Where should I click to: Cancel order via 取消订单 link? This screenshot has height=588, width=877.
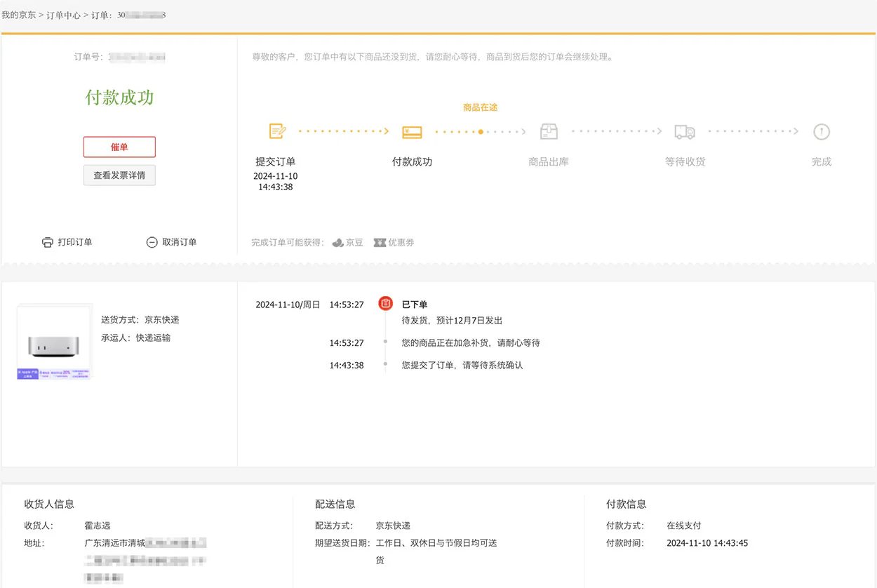[x=180, y=242]
